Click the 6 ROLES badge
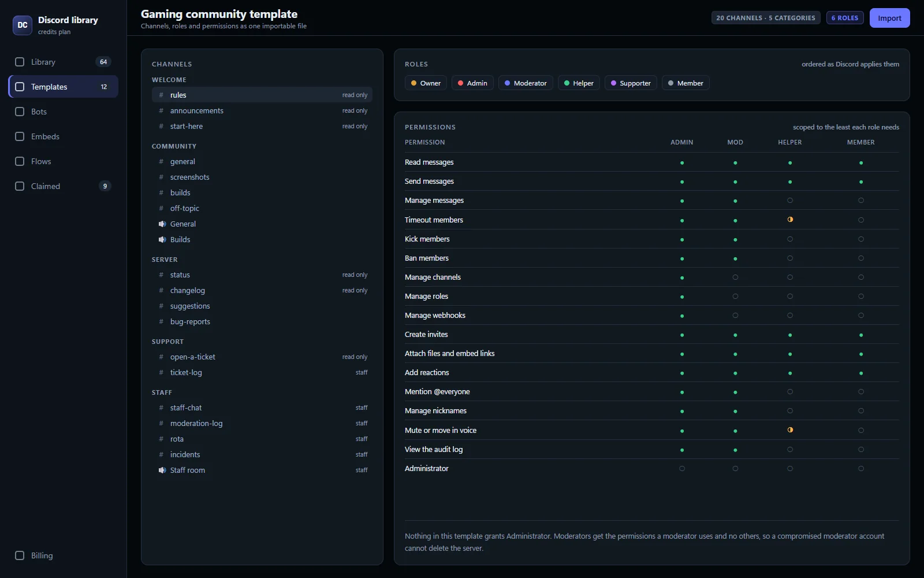This screenshot has height=578, width=924. (x=845, y=18)
